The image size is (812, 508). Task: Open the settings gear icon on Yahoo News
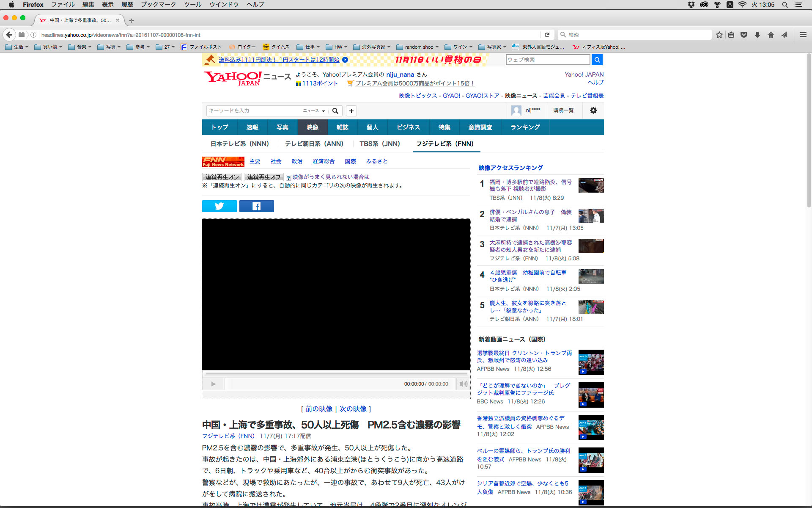pos(593,110)
